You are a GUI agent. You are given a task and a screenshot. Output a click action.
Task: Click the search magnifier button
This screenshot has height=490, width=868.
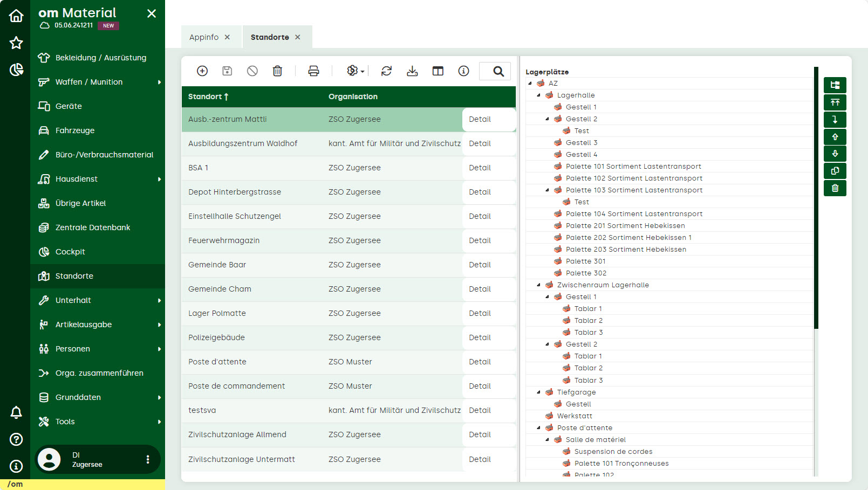(498, 71)
